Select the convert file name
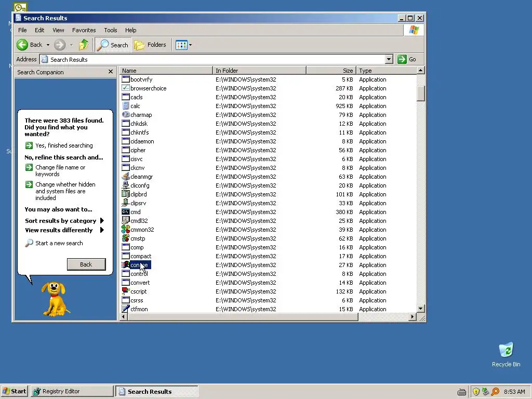 coord(140,283)
